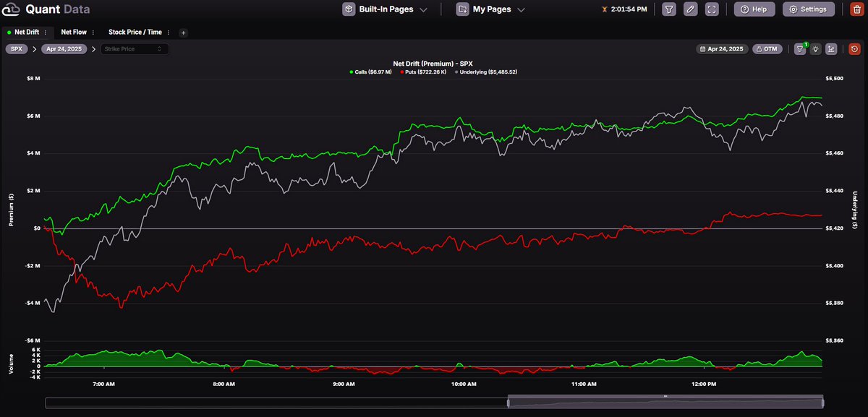The width and height of the screenshot is (868, 417).
Task: Expand My Pages dropdown chevron
Action: point(521,9)
